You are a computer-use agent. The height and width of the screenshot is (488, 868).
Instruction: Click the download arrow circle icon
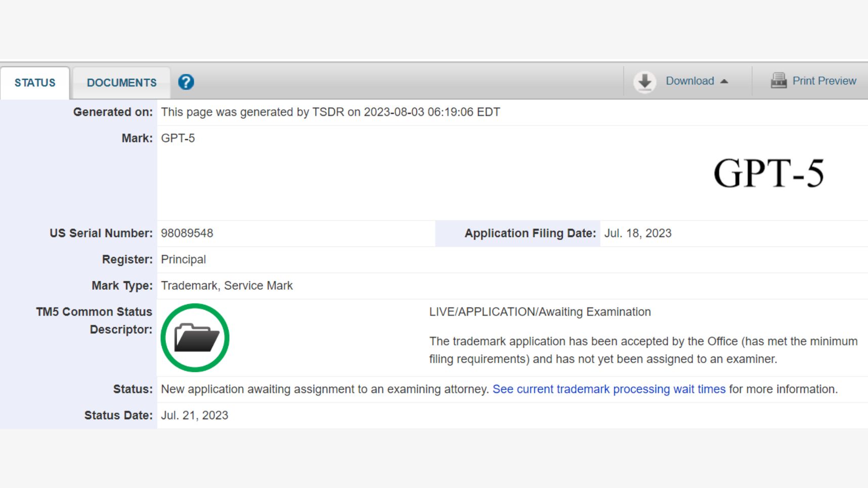(x=644, y=81)
